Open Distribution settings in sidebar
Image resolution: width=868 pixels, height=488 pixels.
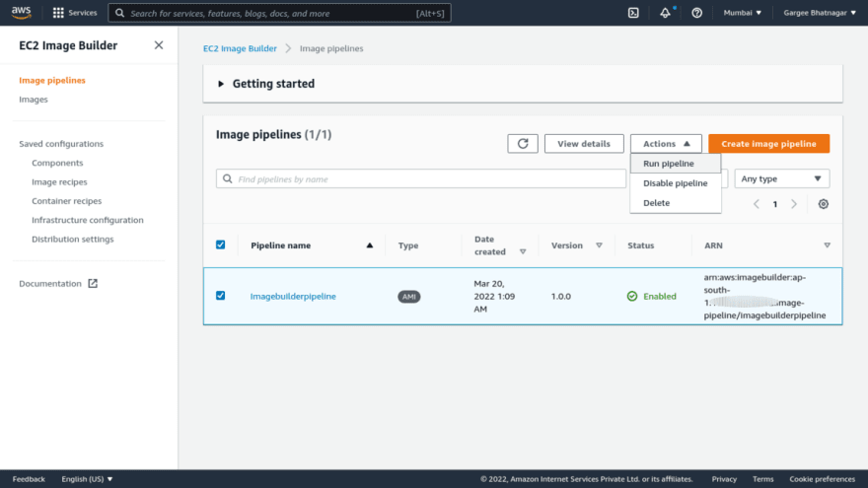click(73, 239)
